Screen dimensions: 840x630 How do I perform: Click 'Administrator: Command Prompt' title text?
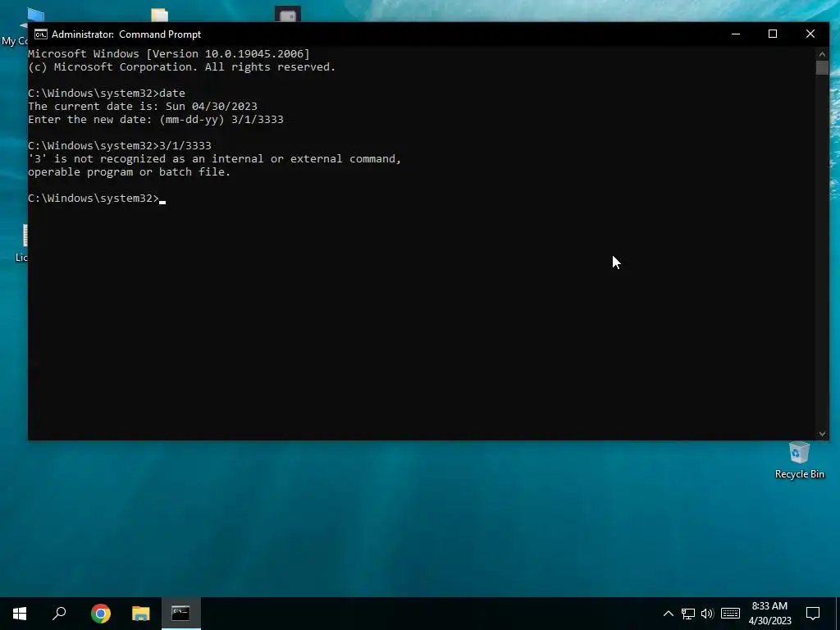126,34
